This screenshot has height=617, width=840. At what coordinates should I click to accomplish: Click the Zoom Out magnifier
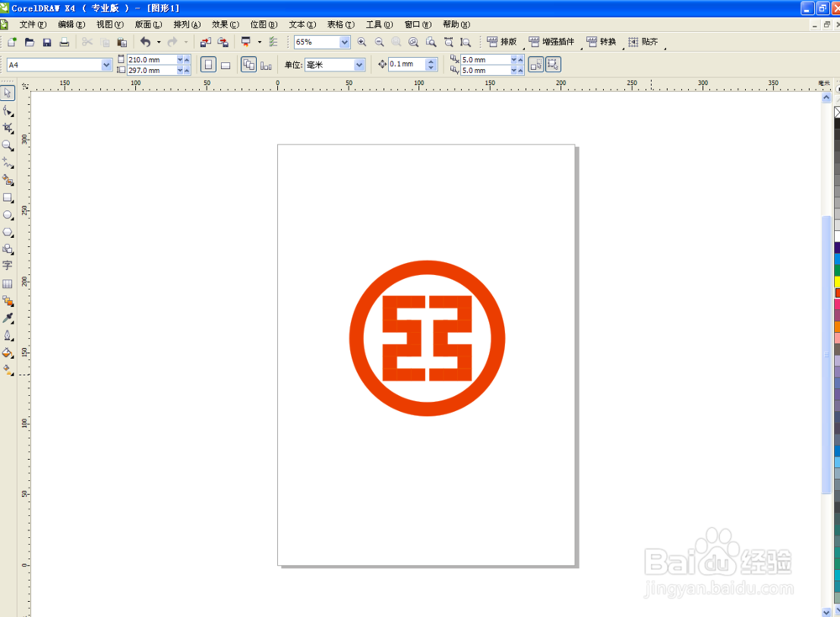coord(380,42)
